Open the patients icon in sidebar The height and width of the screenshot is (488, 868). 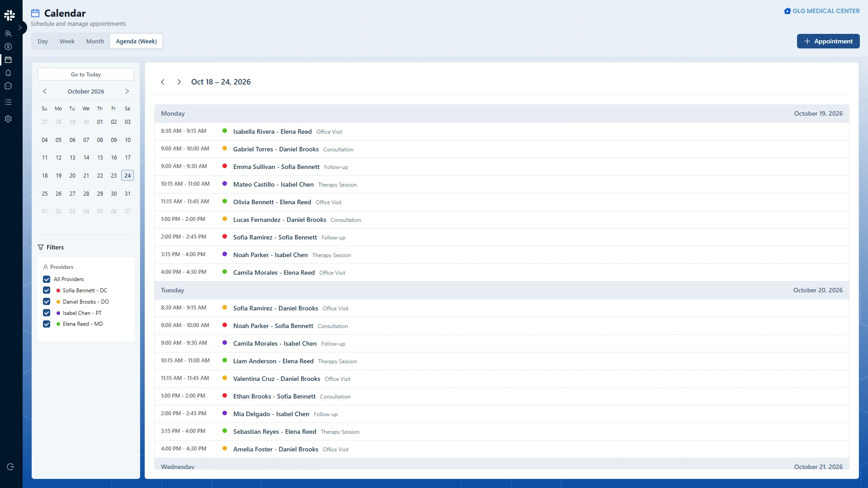(x=8, y=33)
